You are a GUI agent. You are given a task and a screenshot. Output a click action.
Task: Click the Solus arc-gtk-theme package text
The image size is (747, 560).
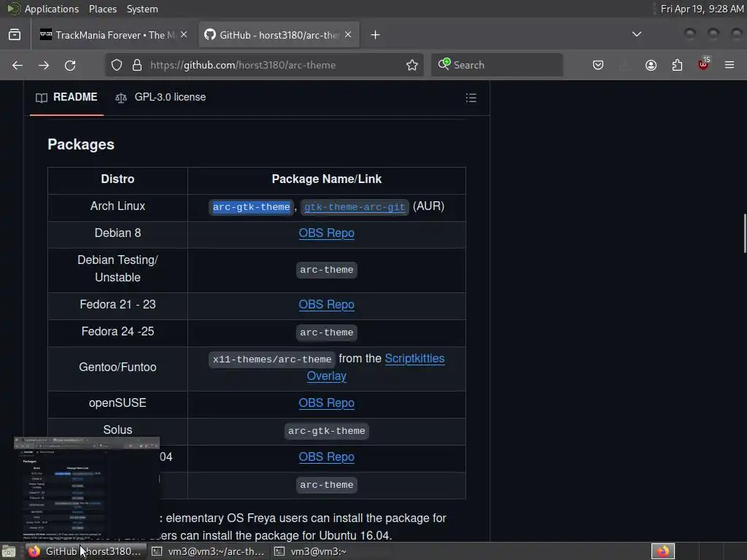click(x=326, y=431)
